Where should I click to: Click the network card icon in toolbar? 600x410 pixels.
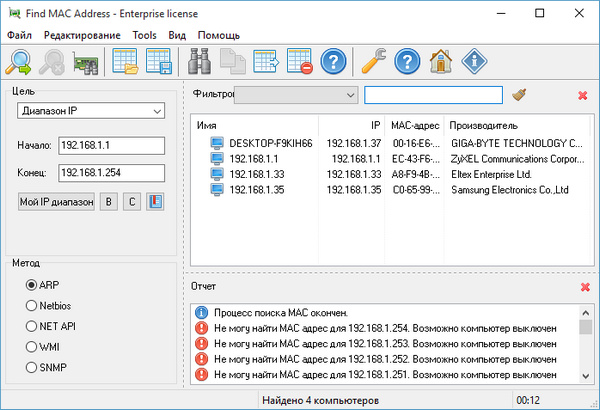click(x=85, y=62)
